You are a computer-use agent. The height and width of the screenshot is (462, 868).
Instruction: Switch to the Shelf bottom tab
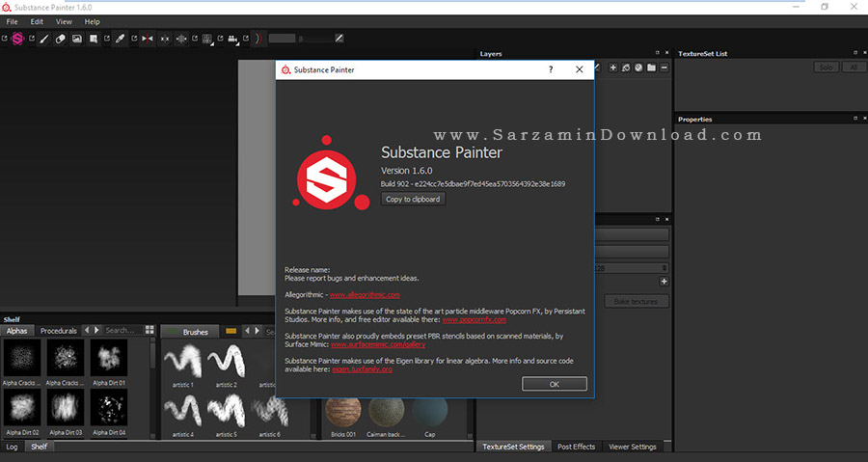[x=40, y=447]
